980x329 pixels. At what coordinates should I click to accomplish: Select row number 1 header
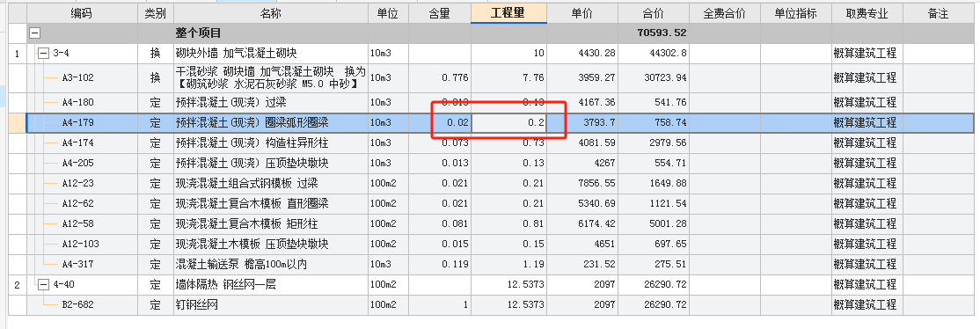(18, 53)
